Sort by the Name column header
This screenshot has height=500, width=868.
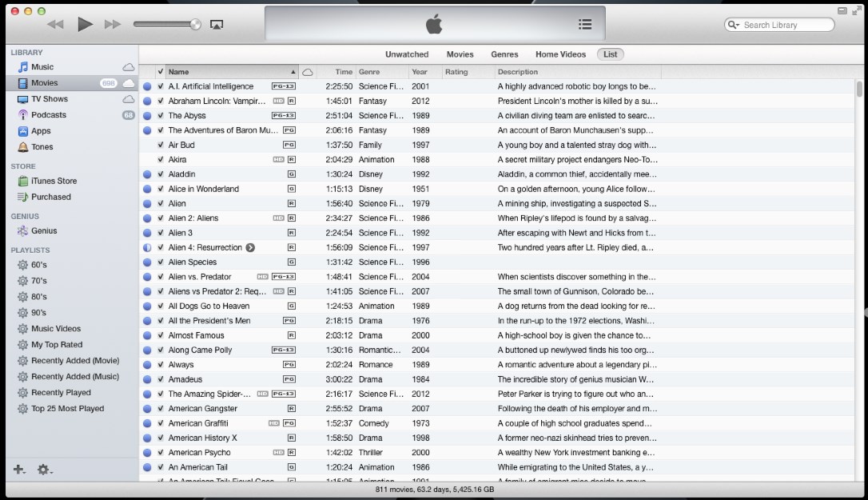[x=232, y=72]
